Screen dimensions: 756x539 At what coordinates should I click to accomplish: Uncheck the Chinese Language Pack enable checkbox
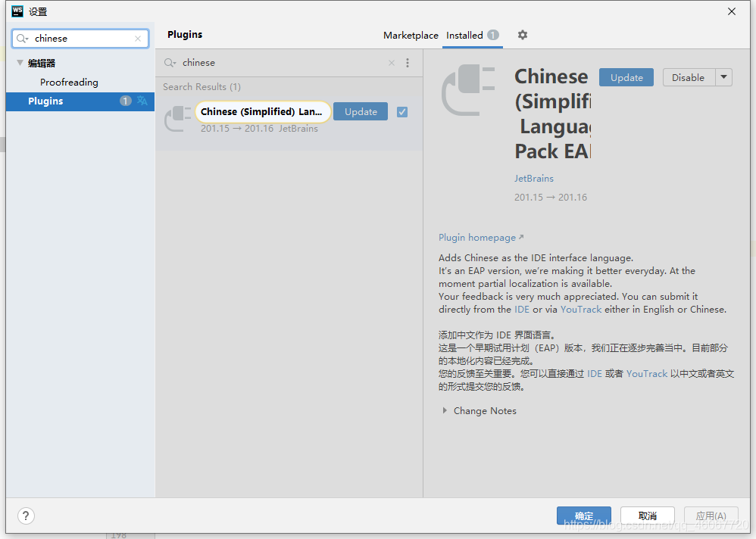(x=402, y=112)
